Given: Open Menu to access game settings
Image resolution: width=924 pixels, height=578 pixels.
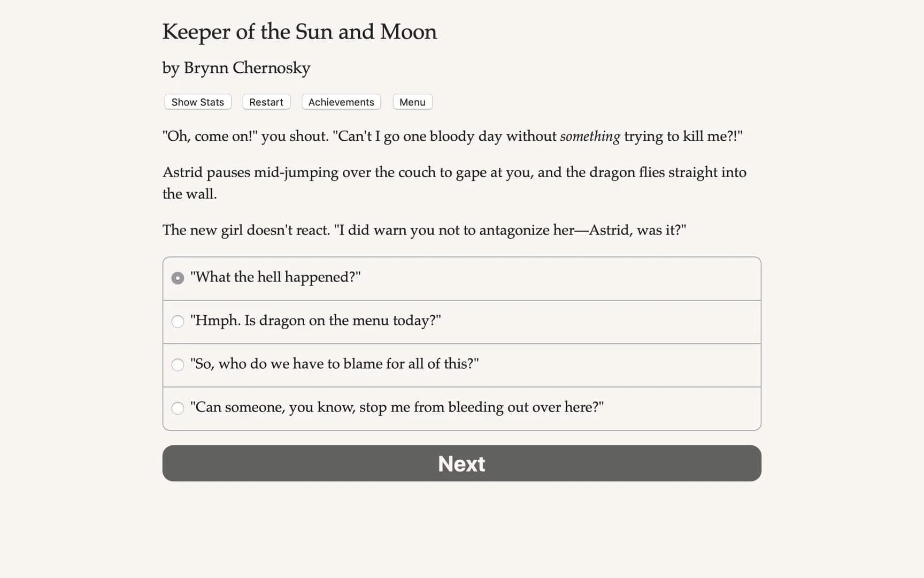Looking at the screenshot, I should tap(412, 102).
